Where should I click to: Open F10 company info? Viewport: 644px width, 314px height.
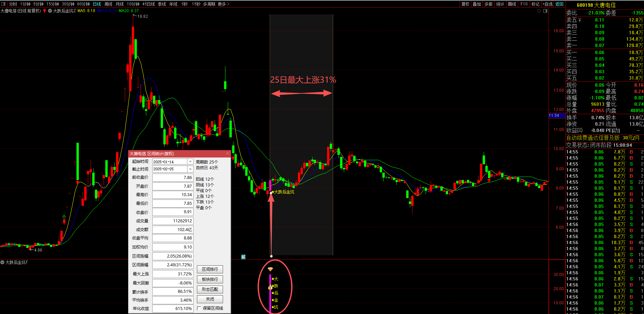(x=524, y=4)
